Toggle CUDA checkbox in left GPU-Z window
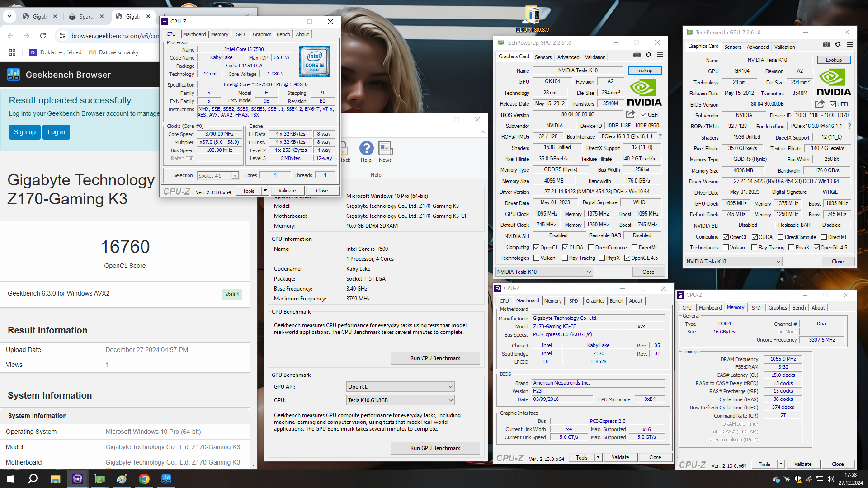The height and width of the screenshot is (488, 868). click(x=566, y=248)
